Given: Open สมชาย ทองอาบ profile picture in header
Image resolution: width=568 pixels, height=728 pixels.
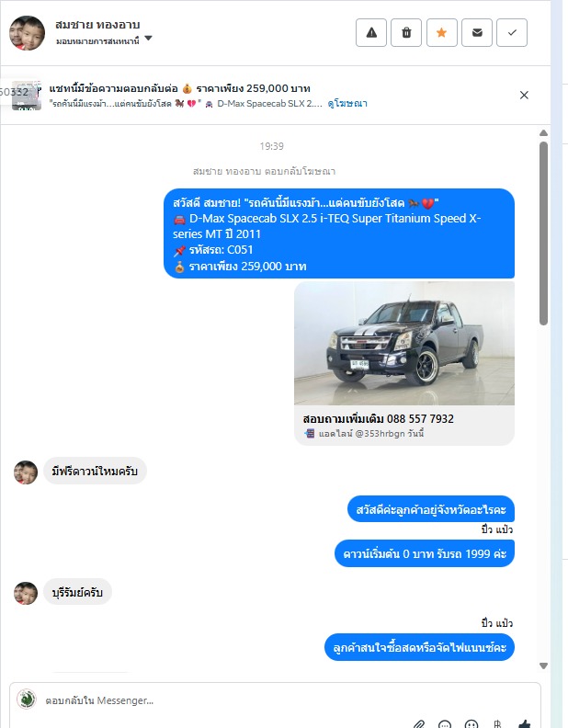Looking at the screenshot, I should (x=27, y=33).
